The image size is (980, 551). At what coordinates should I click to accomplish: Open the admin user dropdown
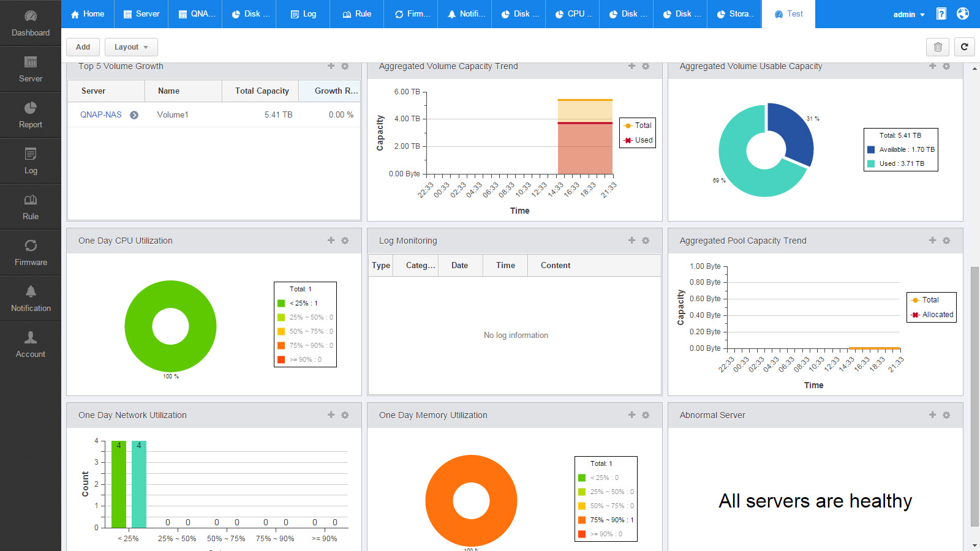pos(909,14)
